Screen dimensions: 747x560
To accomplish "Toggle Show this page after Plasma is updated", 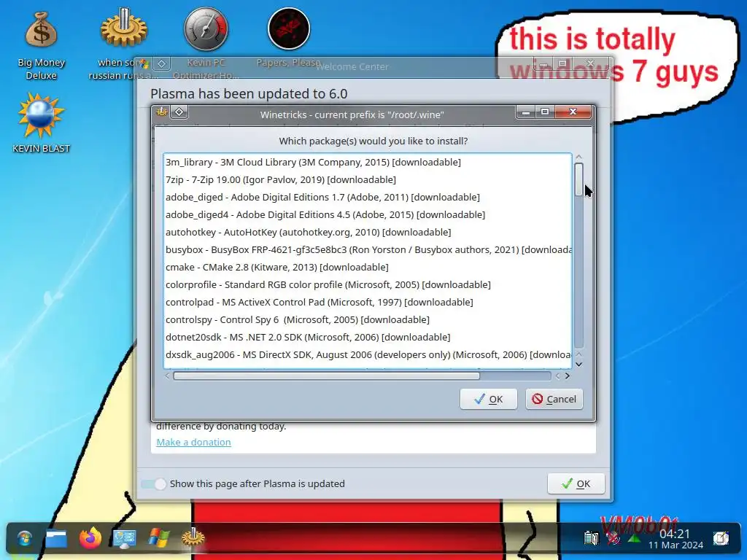I will [153, 484].
